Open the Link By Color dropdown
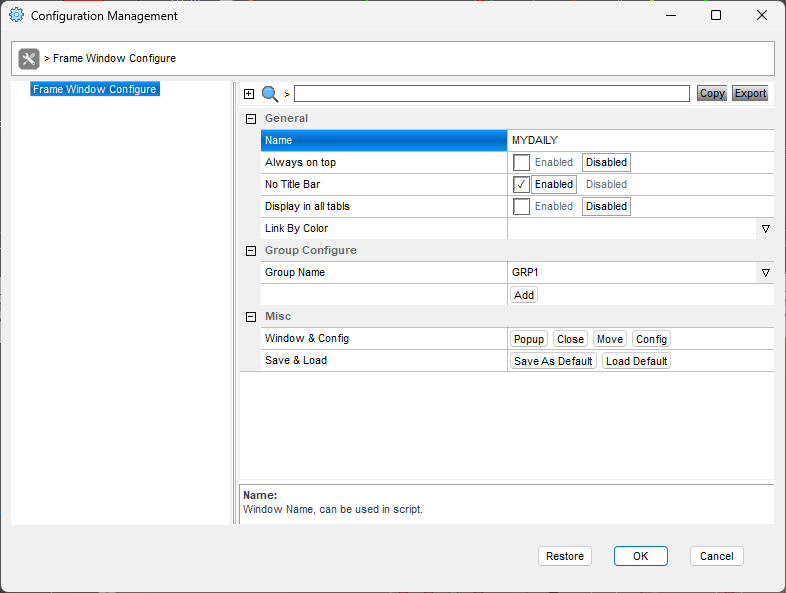This screenshot has height=593, width=786. tap(765, 229)
